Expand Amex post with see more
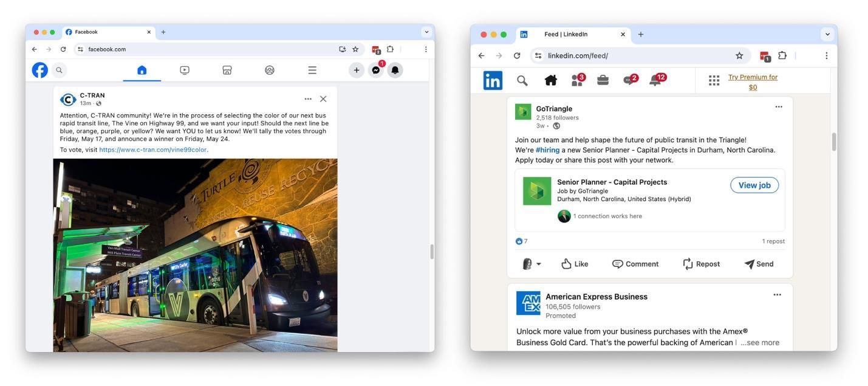Image resolution: width=868 pixels, height=386 pixels. tap(760, 343)
